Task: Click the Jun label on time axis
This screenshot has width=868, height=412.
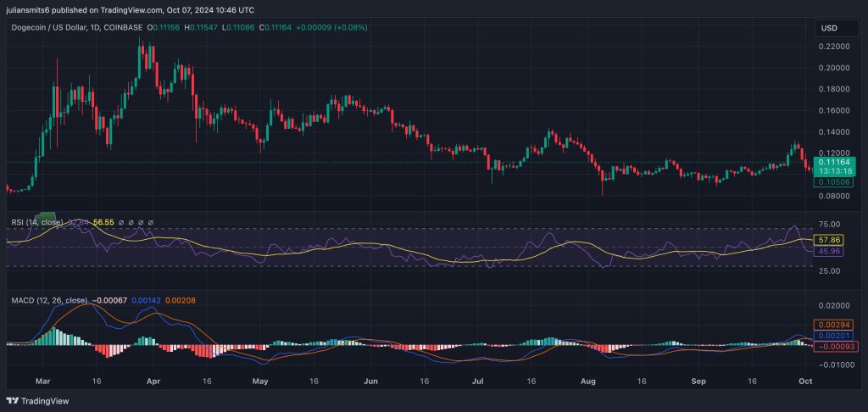Action: coord(371,381)
